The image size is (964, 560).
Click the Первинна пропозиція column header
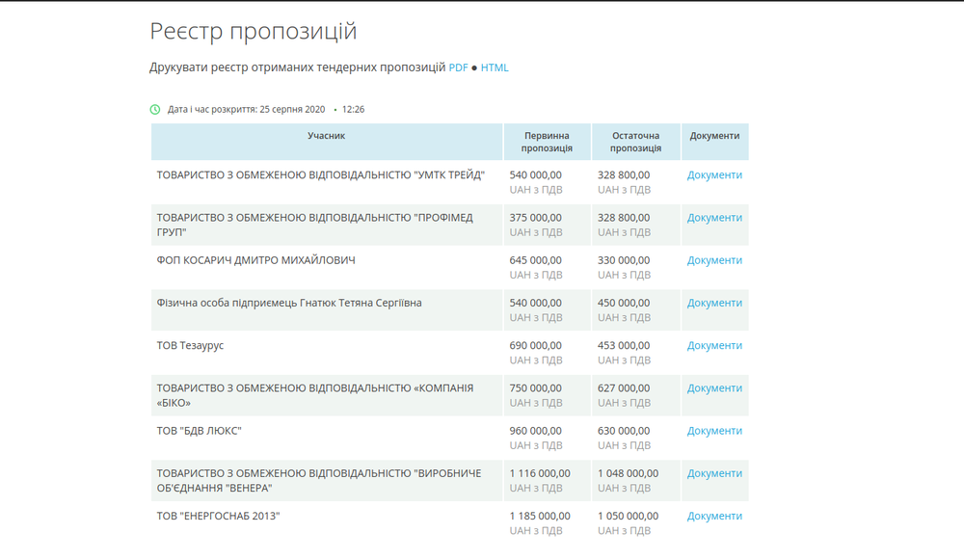point(547,142)
